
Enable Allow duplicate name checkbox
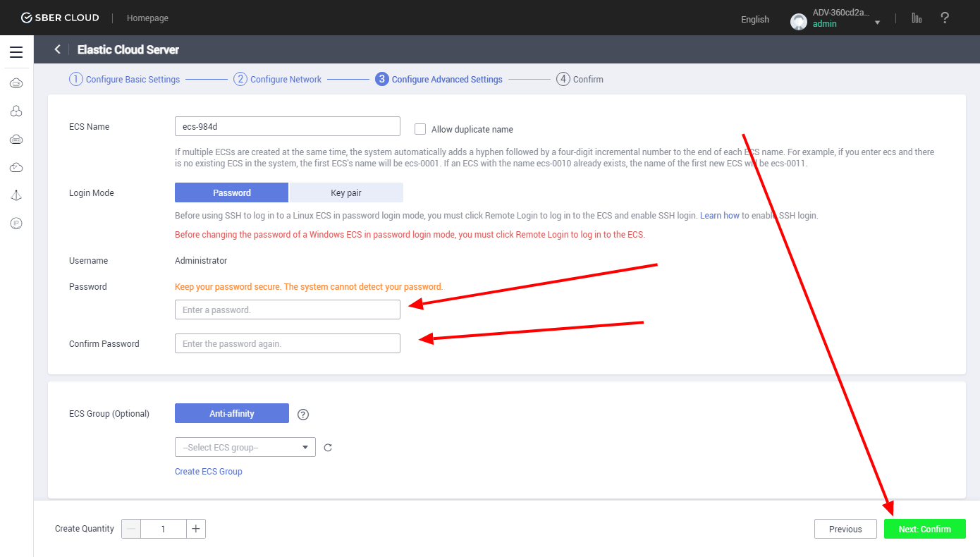coord(420,129)
